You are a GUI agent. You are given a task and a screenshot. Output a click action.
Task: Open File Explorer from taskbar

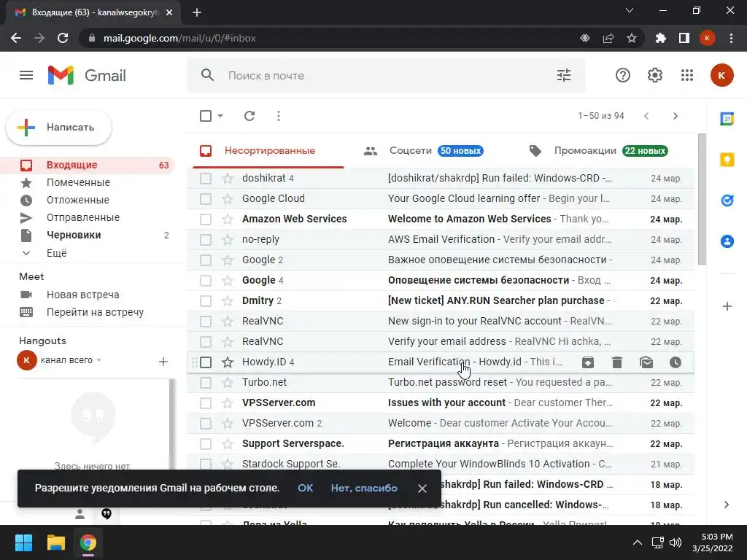coord(55,542)
